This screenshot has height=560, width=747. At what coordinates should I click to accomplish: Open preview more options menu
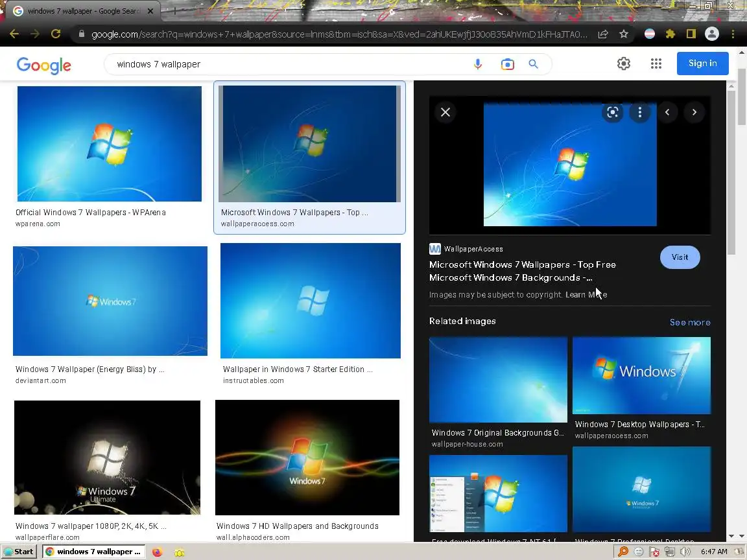click(640, 112)
